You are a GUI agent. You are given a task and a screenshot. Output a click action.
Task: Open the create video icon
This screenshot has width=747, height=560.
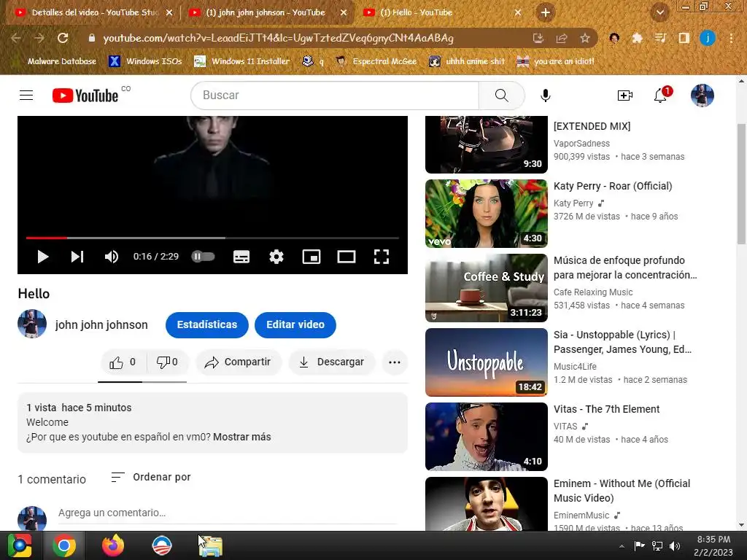point(624,96)
